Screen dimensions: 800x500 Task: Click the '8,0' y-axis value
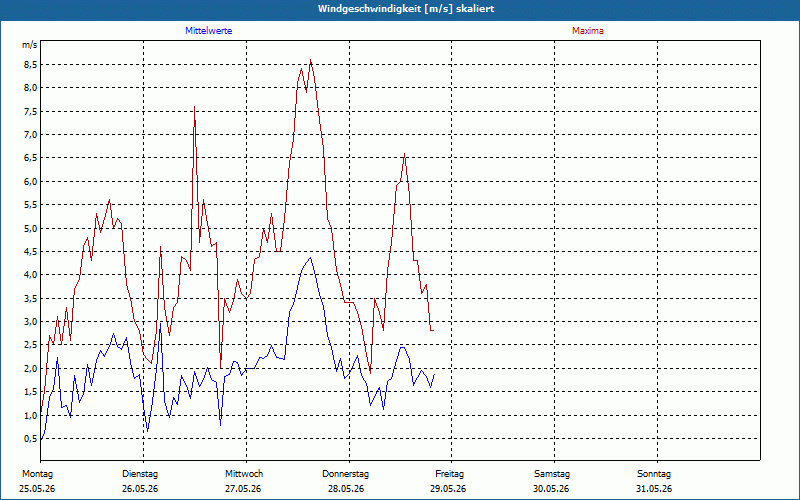(31, 88)
